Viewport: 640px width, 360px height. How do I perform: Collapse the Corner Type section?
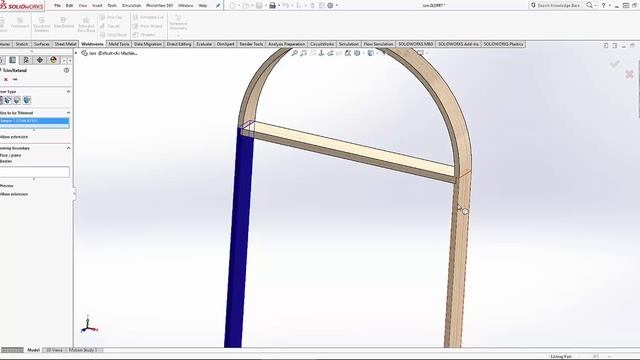pos(68,91)
